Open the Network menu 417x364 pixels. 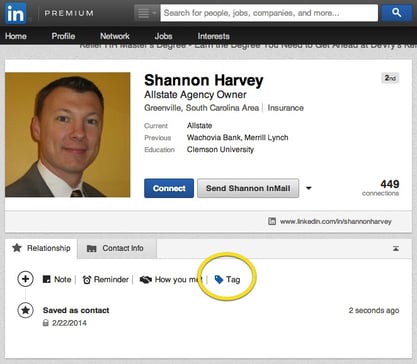click(x=115, y=36)
